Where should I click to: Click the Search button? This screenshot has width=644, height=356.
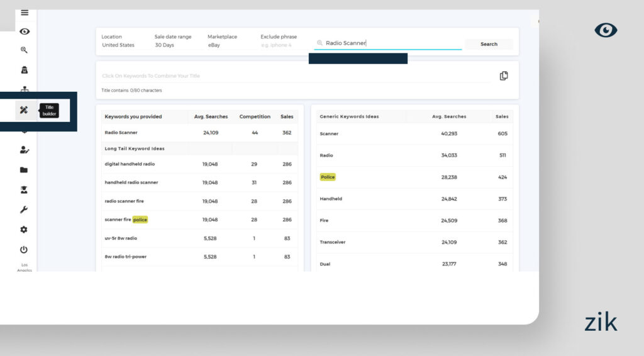pos(489,45)
